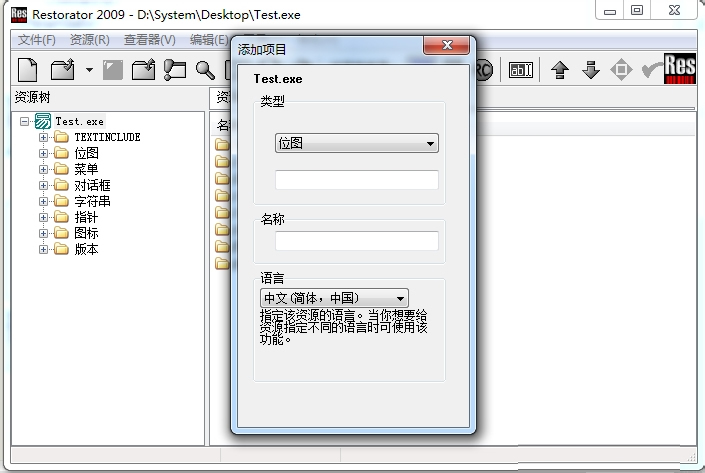This screenshot has width=705, height=473.
Task: Collapse the Test.exe root node
Action: pos(24,121)
